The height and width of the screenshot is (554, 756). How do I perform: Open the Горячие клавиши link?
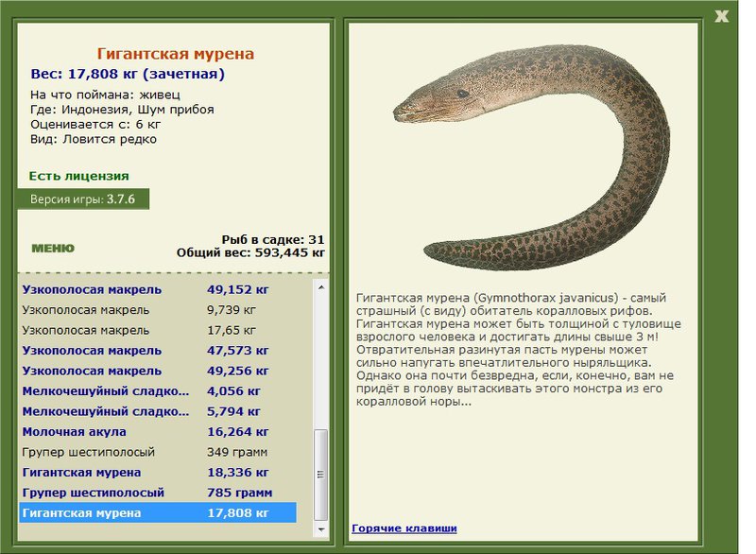pyautogui.click(x=404, y=528)
